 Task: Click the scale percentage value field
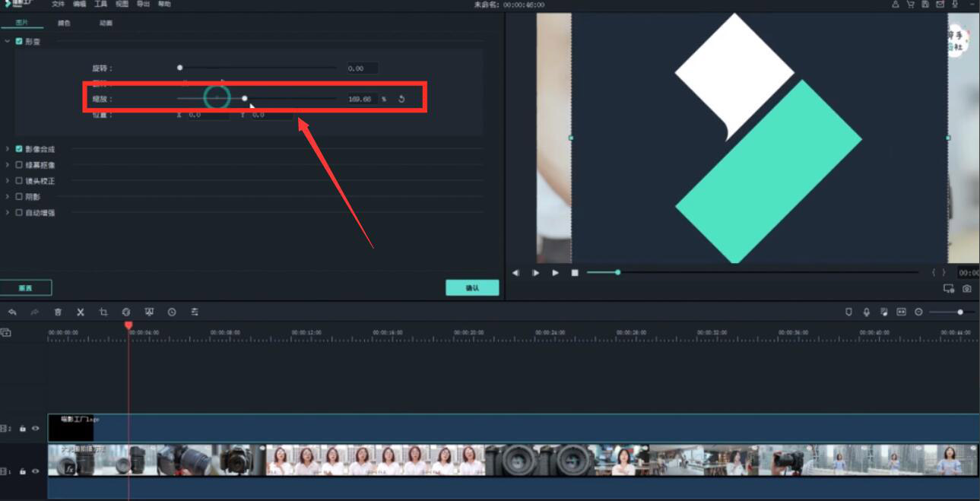pos(362,99)
